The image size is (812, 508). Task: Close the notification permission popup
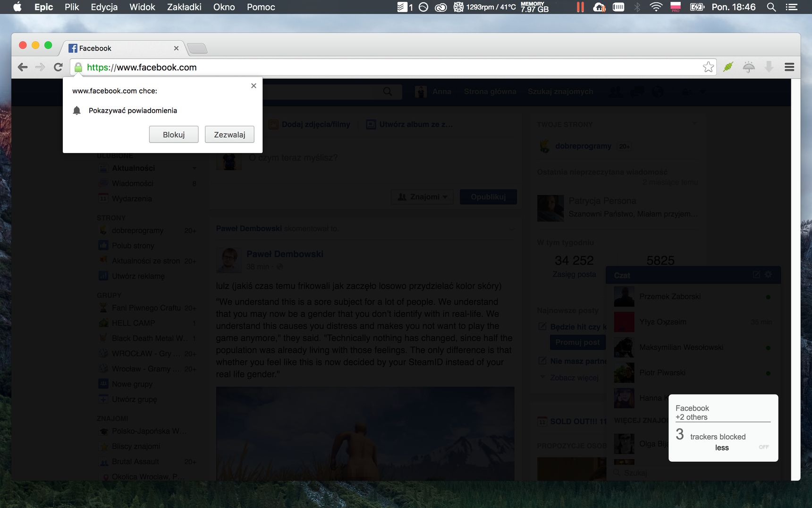(x=254, y=86)
